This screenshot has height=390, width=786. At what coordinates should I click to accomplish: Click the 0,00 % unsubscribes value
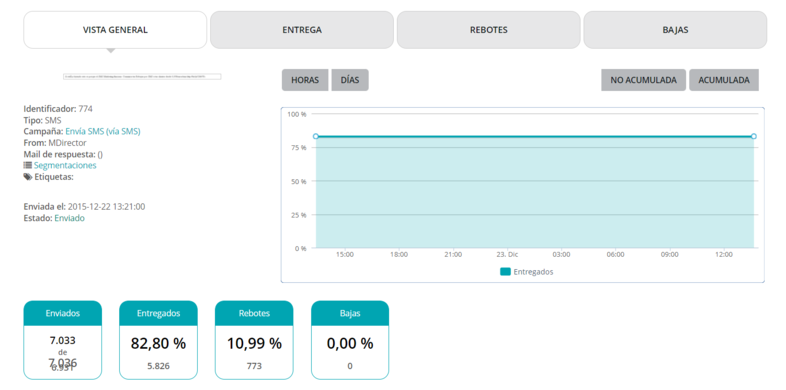pos(350,344)
